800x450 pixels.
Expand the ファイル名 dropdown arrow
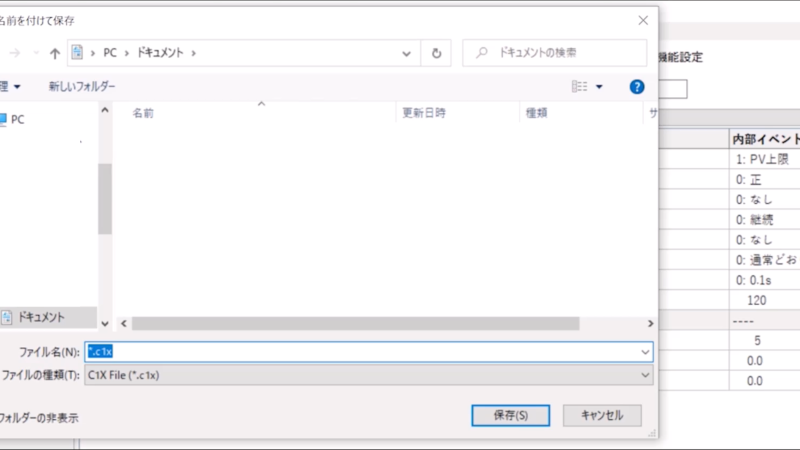[x=645, y=352]
